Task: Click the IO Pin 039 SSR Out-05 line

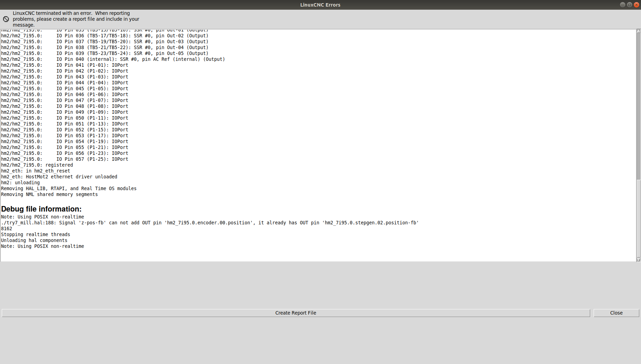Action: pos(105,53)
